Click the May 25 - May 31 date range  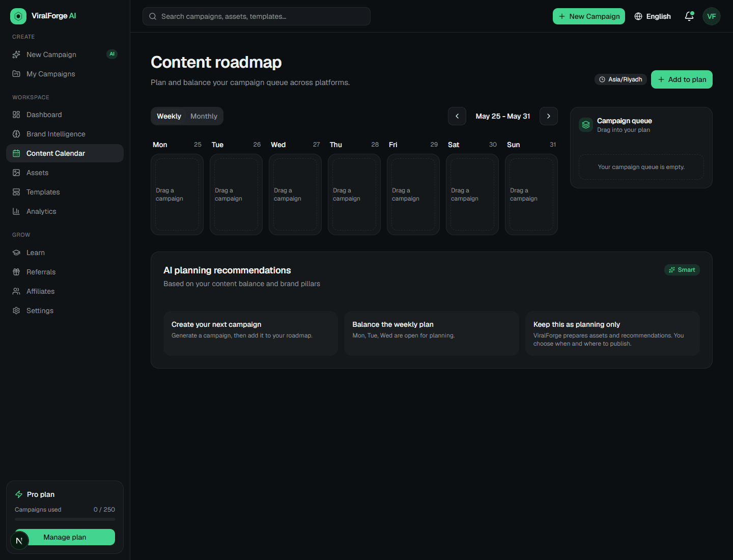tap(503, 116)
